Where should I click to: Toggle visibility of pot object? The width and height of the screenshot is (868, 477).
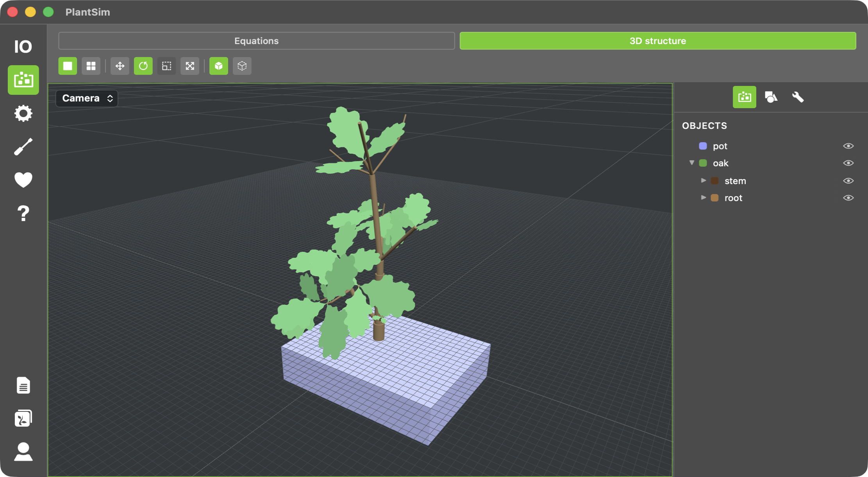point(848,146)
